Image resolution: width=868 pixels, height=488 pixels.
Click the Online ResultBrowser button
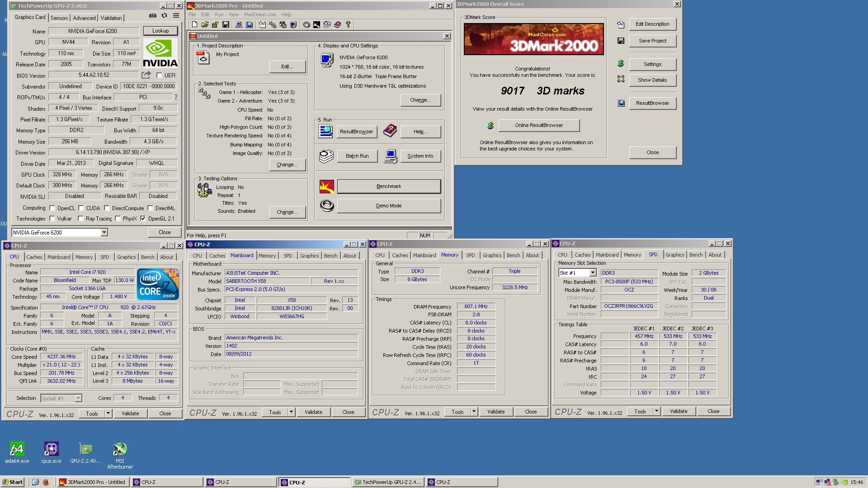(x=539, y=125)
